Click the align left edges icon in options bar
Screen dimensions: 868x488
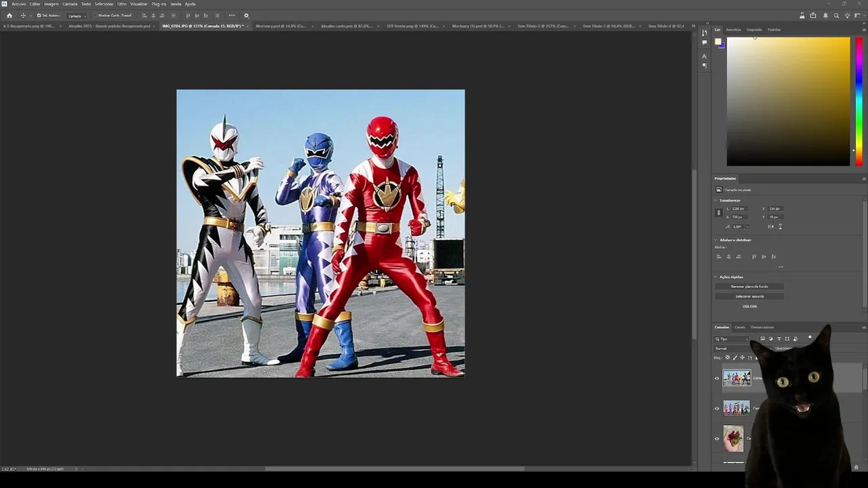pyautogui.click(x=144, y=16)
